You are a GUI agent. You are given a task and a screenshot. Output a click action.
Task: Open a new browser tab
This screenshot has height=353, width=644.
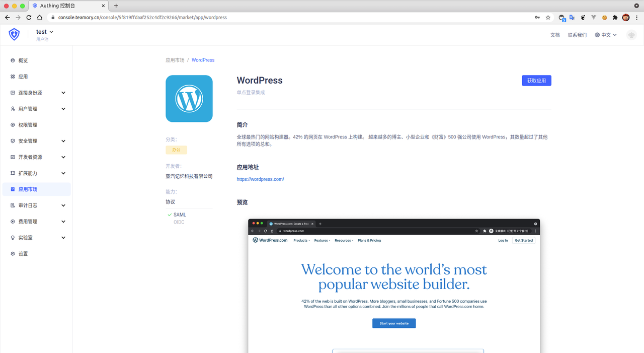point(116,6)
